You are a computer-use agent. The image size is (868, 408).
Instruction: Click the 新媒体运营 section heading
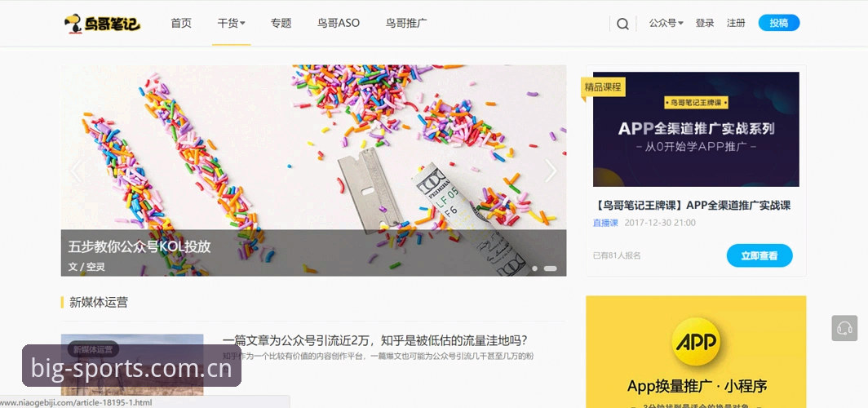[99, 302]
